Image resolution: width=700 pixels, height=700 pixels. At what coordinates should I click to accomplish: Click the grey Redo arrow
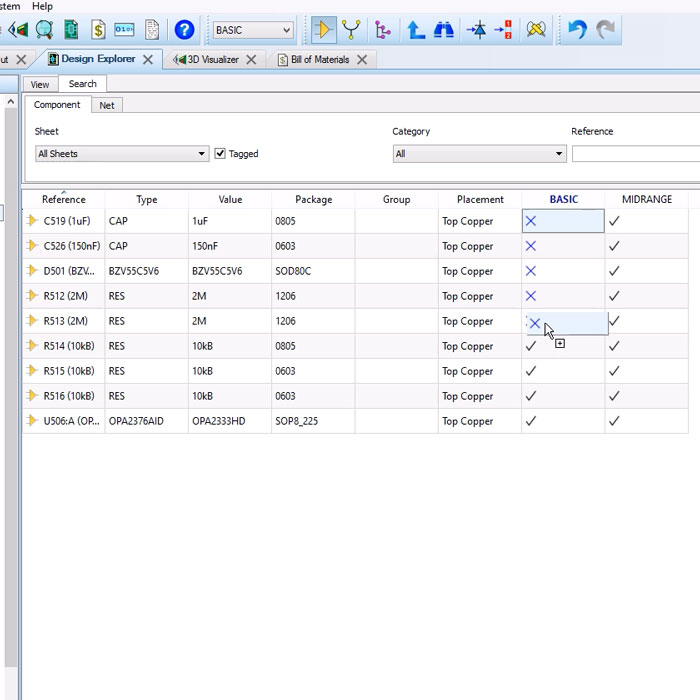click(606, 30)
